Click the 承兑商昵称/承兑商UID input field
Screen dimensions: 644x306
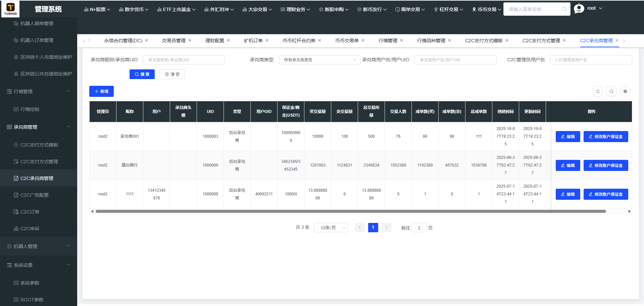click(184, 60)
